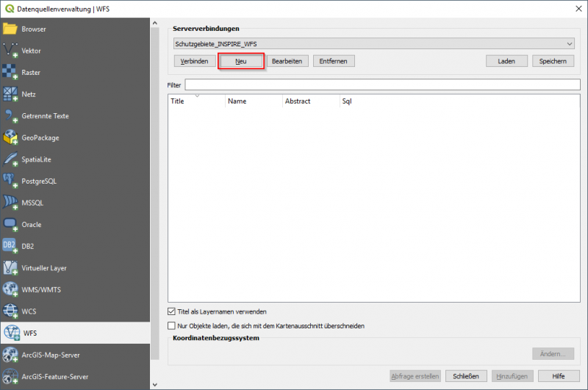
Task: Click the Verbinden button
Action: coord(195,61)
